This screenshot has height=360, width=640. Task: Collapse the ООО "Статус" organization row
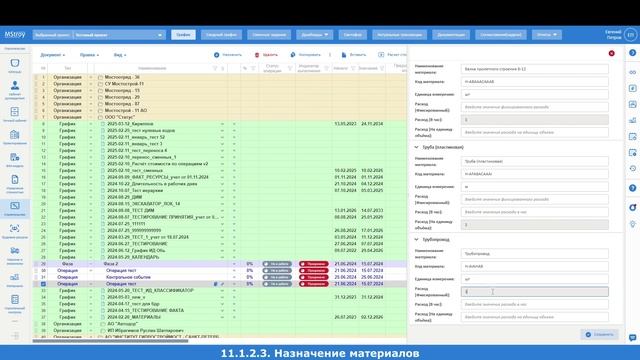point(91,117)
